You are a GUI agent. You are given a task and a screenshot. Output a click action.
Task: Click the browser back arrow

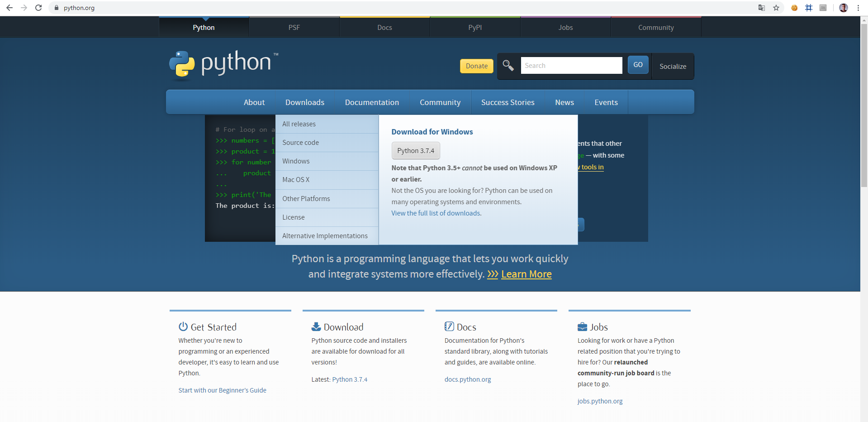tap(9, 8)
